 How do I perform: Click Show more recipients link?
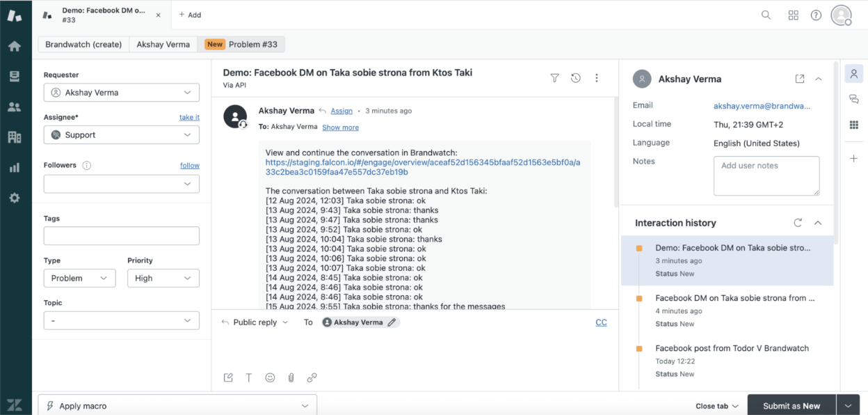(341, 127)
